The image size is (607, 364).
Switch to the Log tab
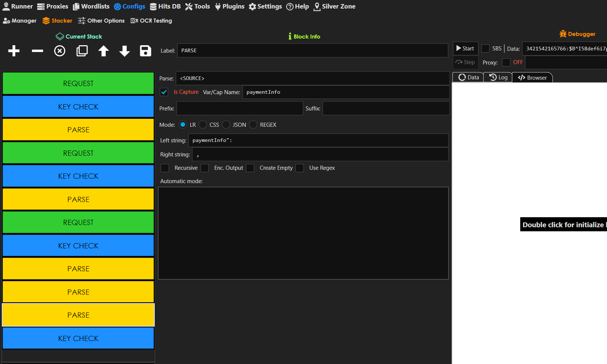click(x=498, y=77)
